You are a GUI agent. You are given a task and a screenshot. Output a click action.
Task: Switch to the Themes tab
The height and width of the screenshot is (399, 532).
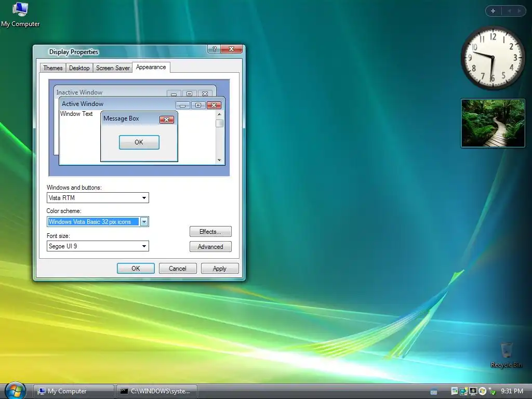[x=53, y=68]
